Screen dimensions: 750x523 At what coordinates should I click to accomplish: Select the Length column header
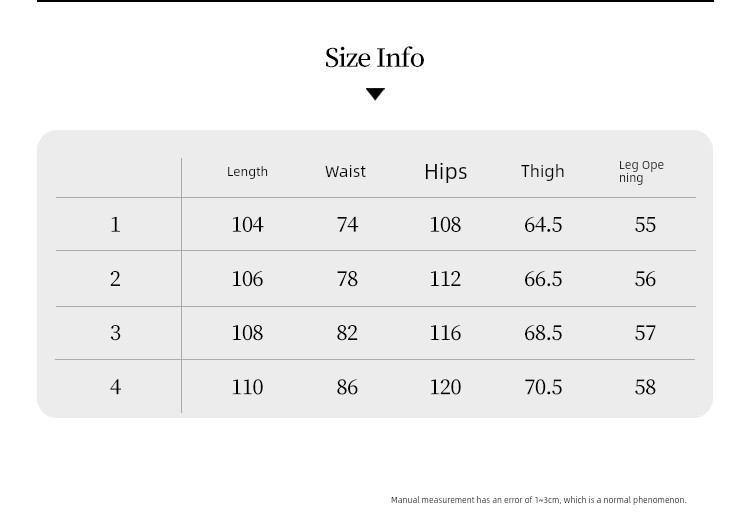coord(247,172)
